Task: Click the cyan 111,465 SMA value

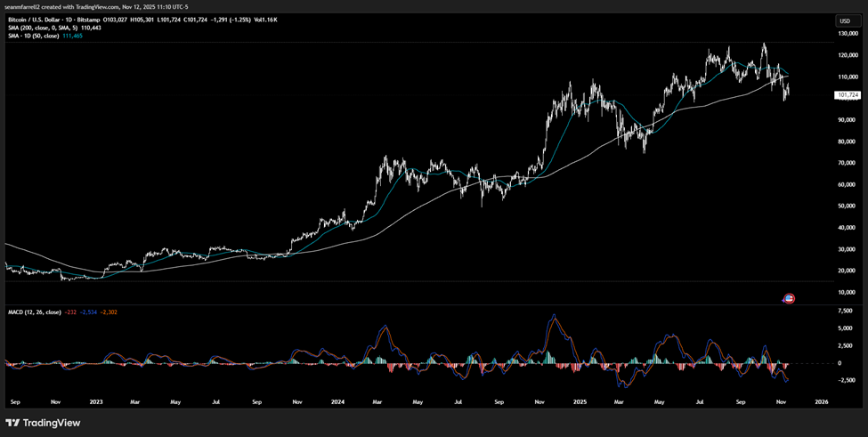Action: (71, 36)
